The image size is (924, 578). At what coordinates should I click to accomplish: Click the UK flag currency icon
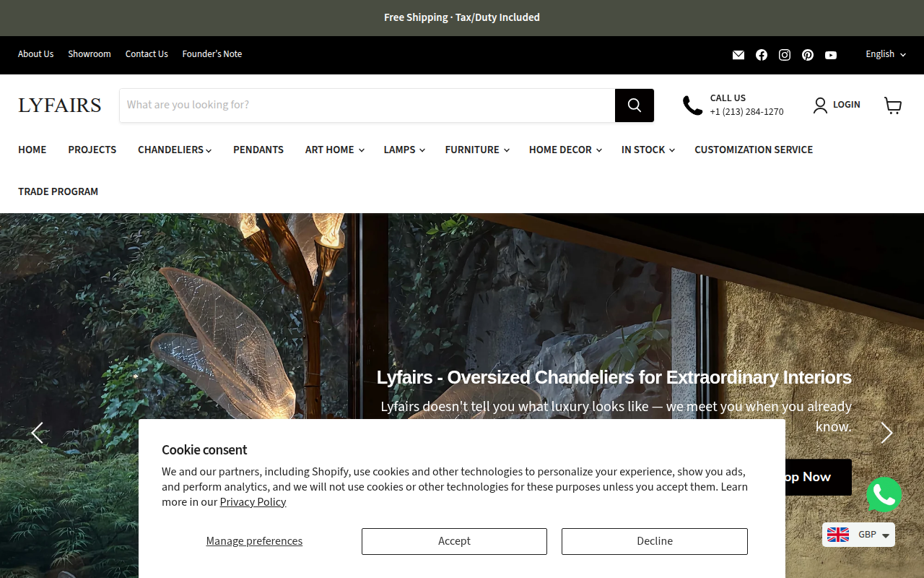(x=838, y=535)
